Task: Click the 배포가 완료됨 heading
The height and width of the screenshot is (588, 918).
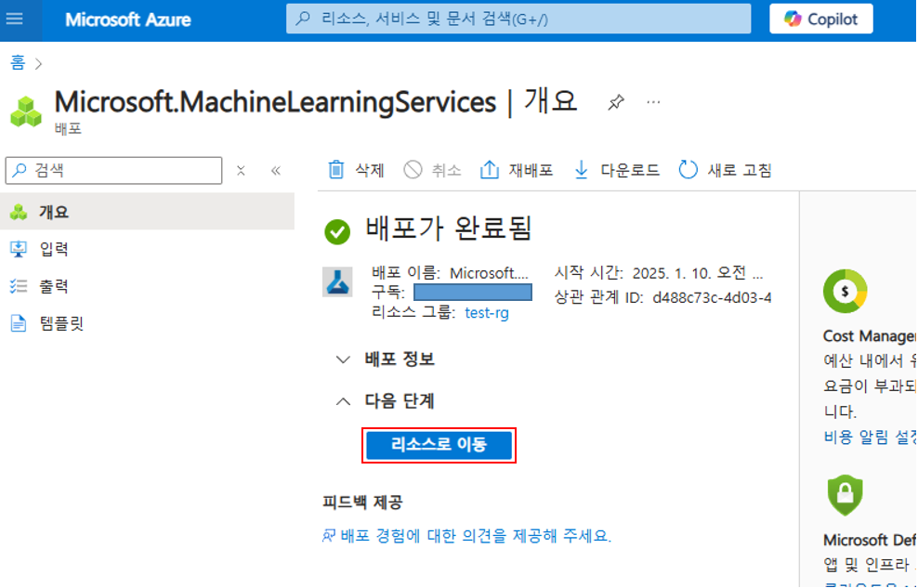Action: click(449, 229)
